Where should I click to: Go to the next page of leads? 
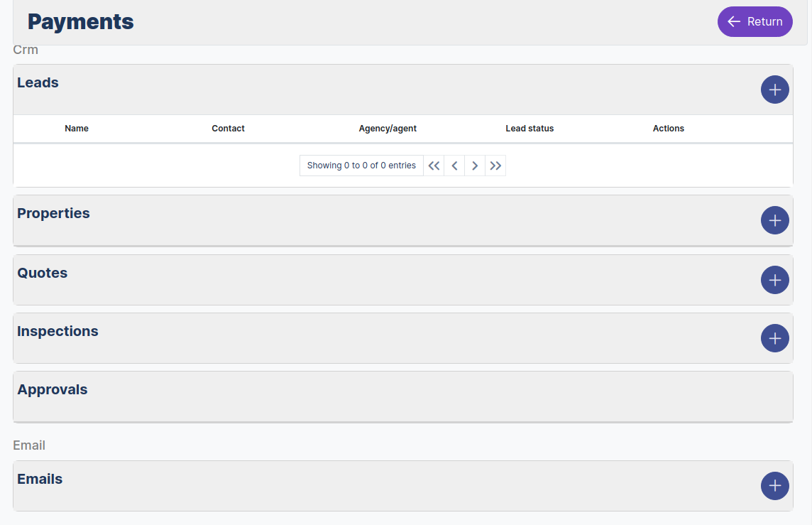(x=474, y=165)
